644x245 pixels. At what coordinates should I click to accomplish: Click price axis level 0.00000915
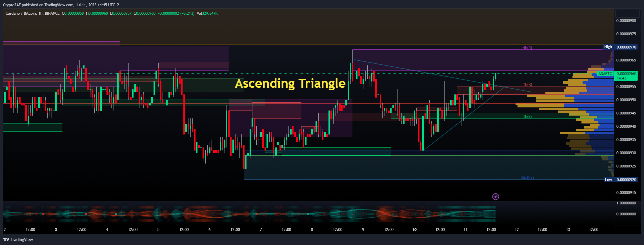[x=626, y=193]
